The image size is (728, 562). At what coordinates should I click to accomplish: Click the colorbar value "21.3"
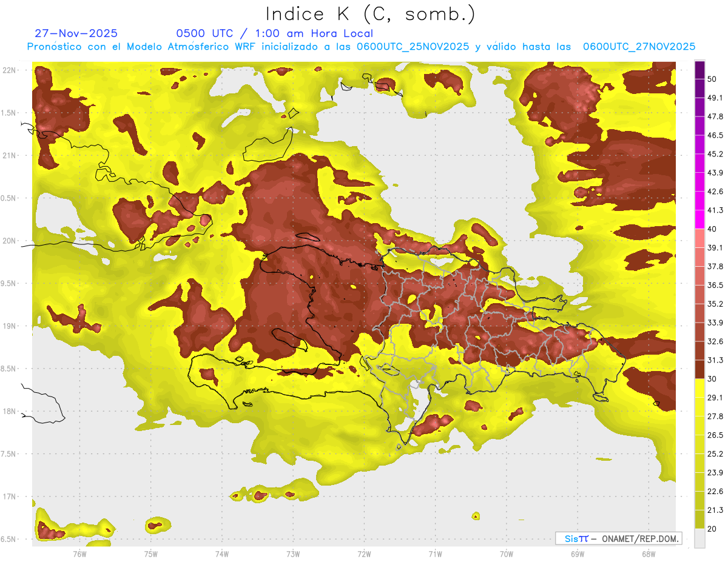(x=715, y=510)
